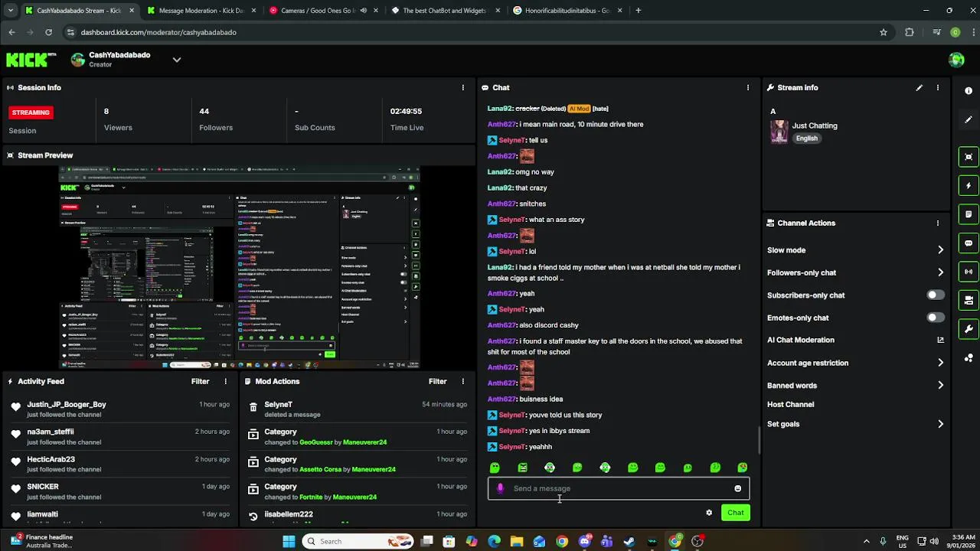This screenshot has height=551, width=980.
Task: Open Session Info three-dot menu
Action: [x=462, y=88]
